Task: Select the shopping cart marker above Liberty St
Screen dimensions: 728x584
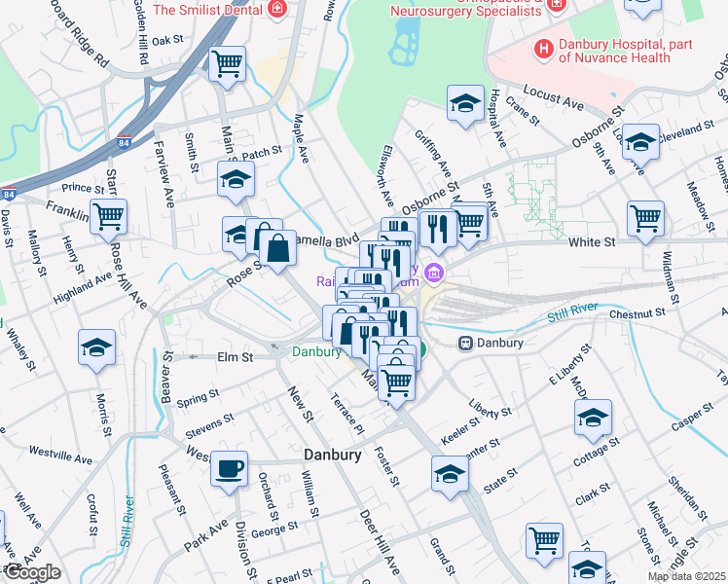Action: click(396, 384)
